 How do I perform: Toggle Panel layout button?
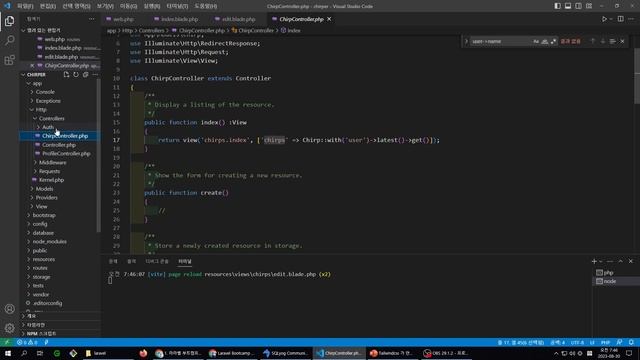coord(568,6)
